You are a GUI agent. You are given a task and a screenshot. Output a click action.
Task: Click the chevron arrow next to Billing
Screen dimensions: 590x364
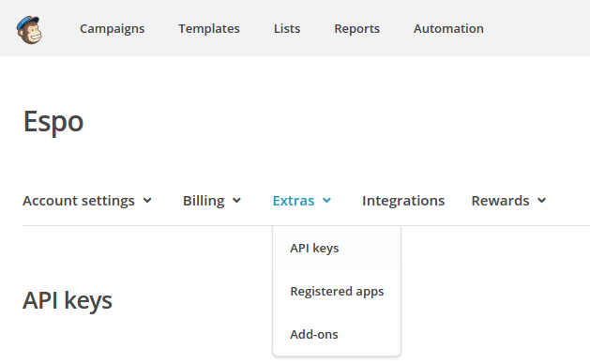point(236,201)
